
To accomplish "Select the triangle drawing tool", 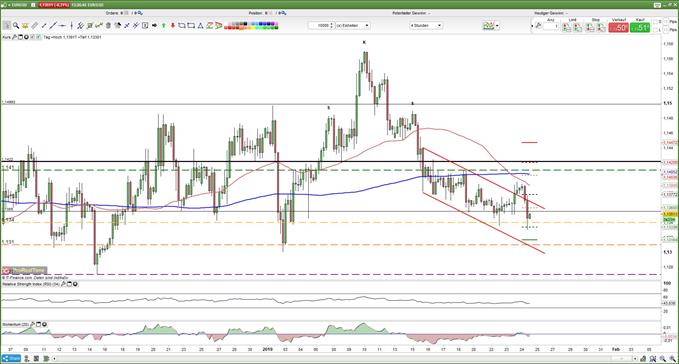I will pyautogui.click(x=200, y=26).
